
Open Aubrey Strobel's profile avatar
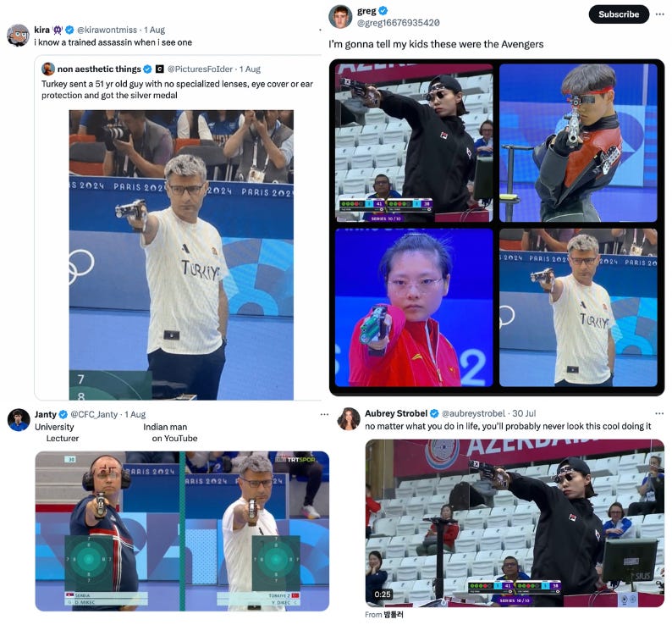349,418
